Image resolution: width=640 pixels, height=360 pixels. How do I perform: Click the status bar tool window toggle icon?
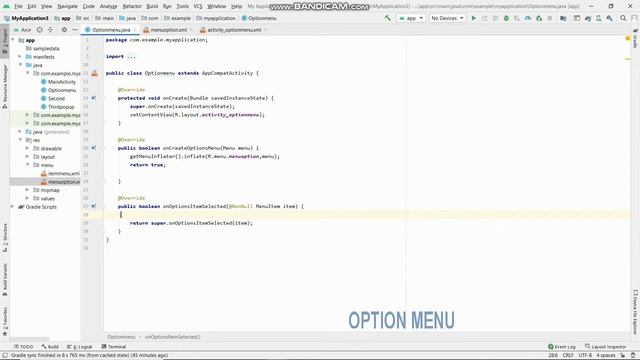[4, 356]
